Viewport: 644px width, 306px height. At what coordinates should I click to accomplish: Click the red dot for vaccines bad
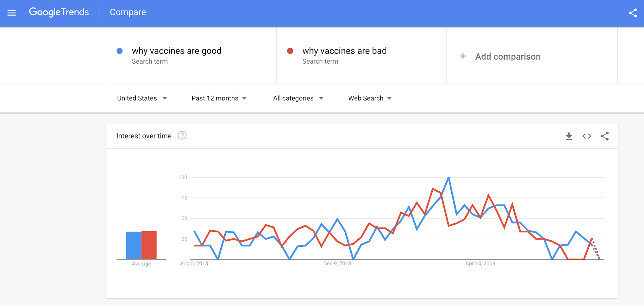pyautogui.click(x=290, y=51)
